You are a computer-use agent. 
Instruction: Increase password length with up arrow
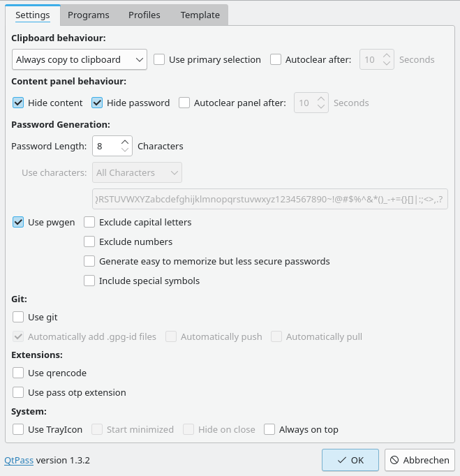coord(125,142)
